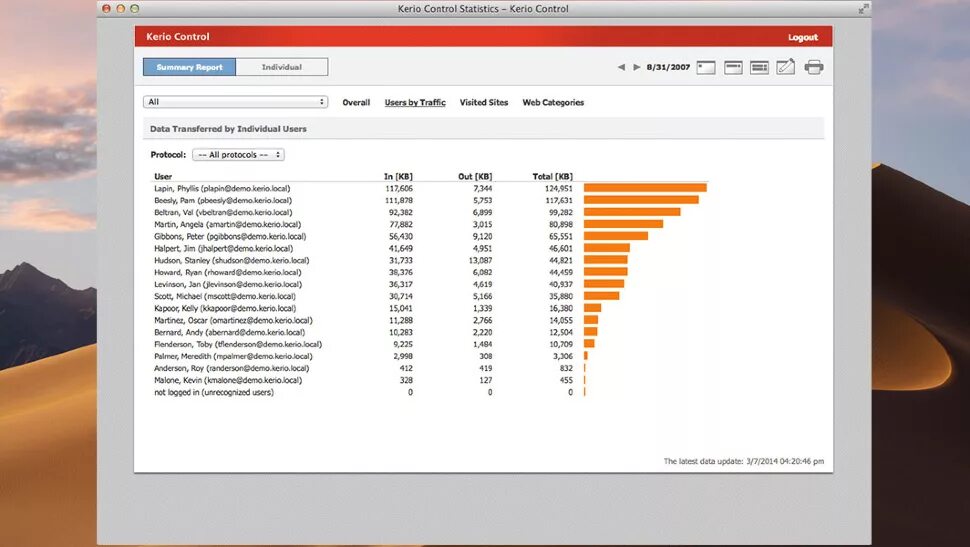Select user Hudson, Stanley
The width and height of the screenshot is (970, 547).
[231, 261]
